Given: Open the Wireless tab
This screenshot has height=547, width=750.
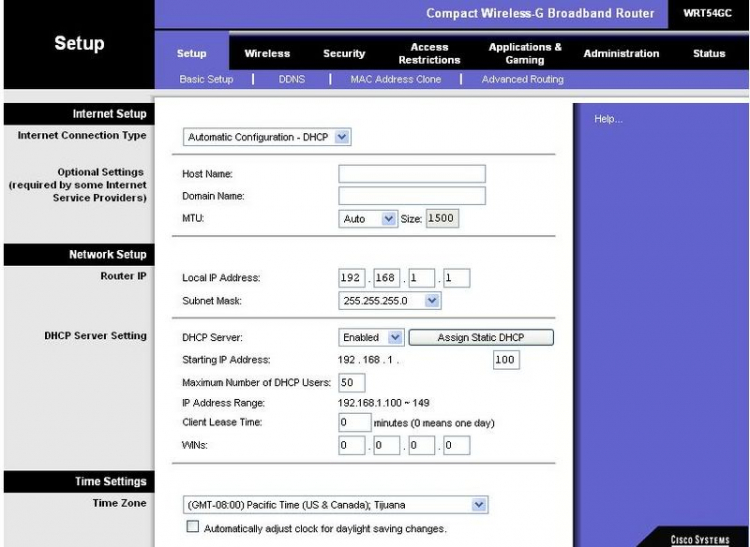Looking at the screenshot, I should [267, 54].
